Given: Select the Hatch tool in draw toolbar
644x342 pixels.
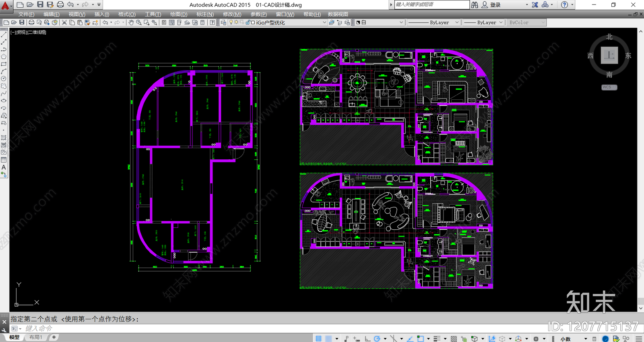Looking at the screenshot, I should click(4, 138).
